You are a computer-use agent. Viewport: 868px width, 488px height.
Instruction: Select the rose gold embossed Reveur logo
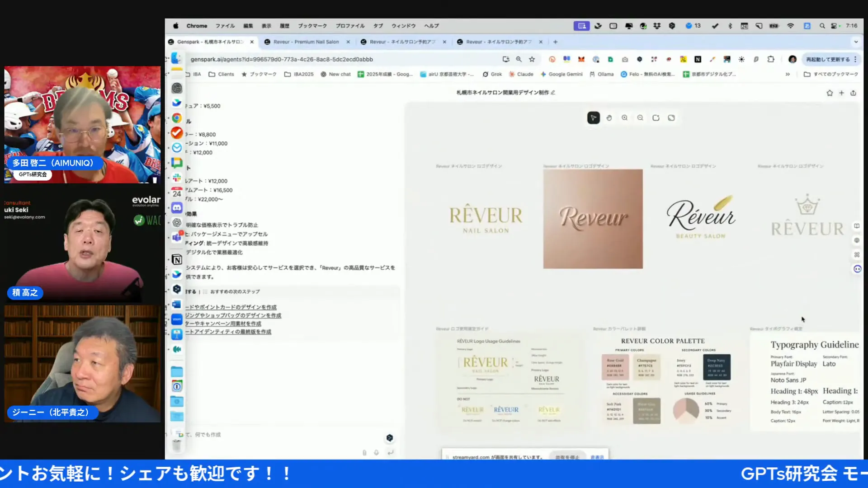coord(593,219)
